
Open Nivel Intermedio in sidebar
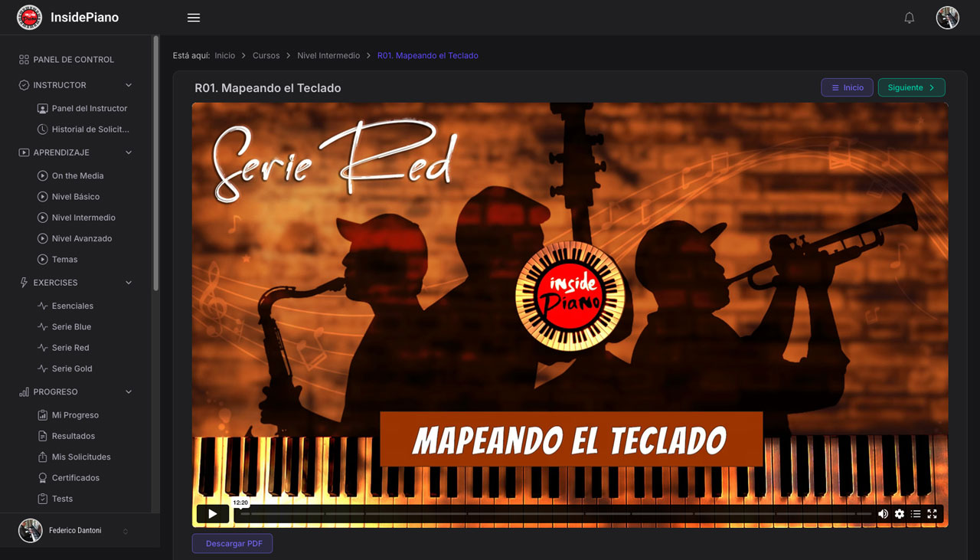83,218
